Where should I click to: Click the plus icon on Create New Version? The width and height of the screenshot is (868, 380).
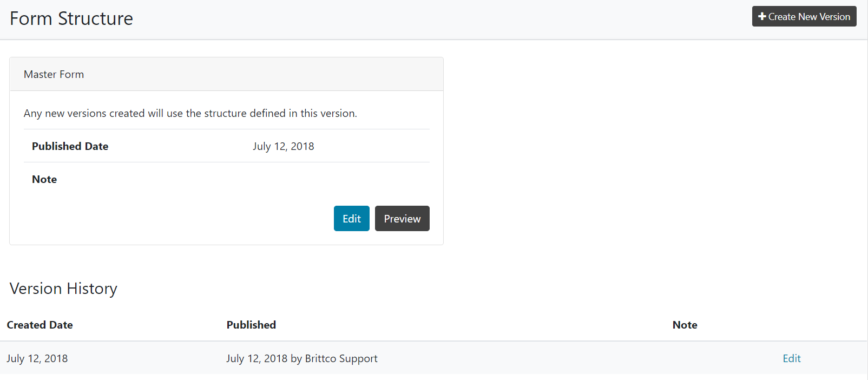pyautogui.click(x=762, y=17)
